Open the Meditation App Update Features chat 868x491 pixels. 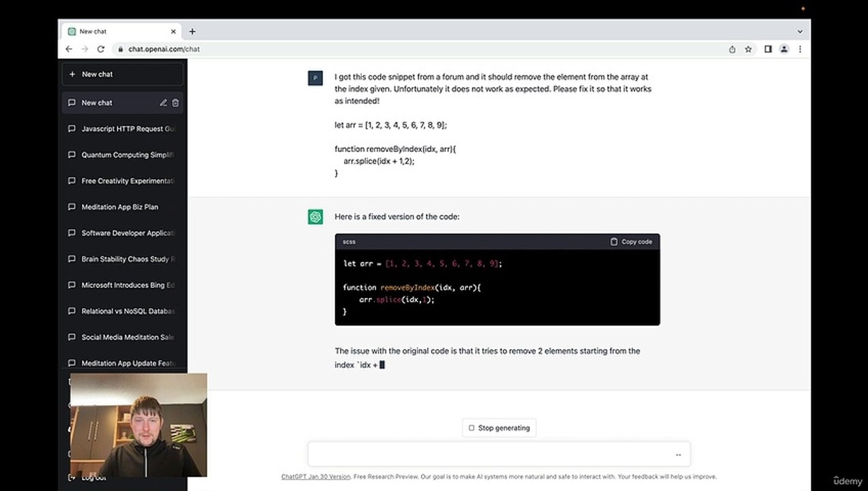pyautogui.click(x=123, y=363)
